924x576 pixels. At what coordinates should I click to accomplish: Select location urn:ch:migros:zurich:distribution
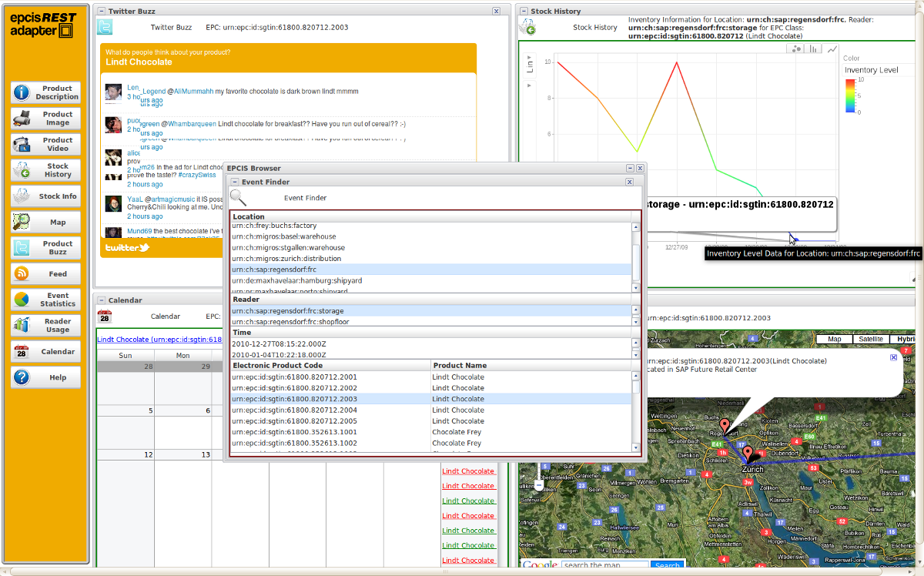pyautogui.click(x=431, y=259)
